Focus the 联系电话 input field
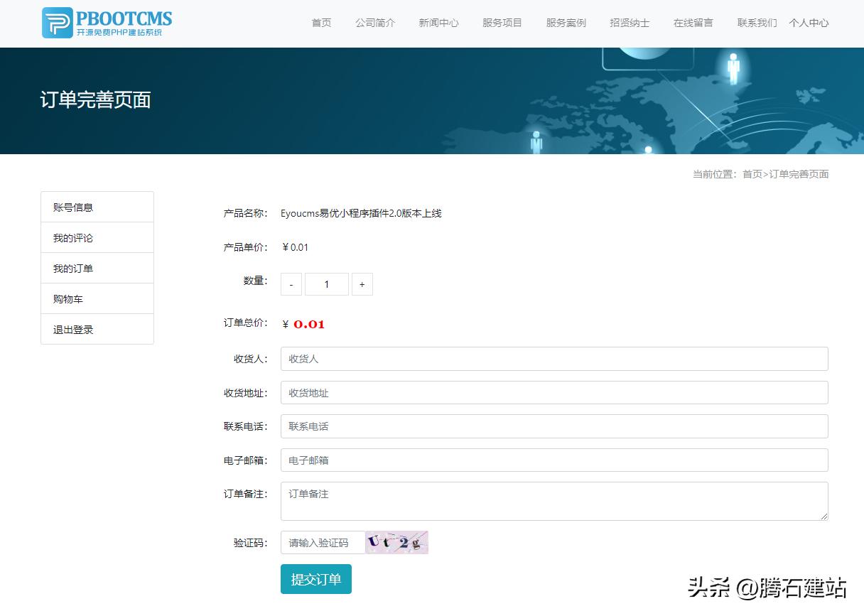The width and height of the screenshot is (864, 616). tap(554, 426)
